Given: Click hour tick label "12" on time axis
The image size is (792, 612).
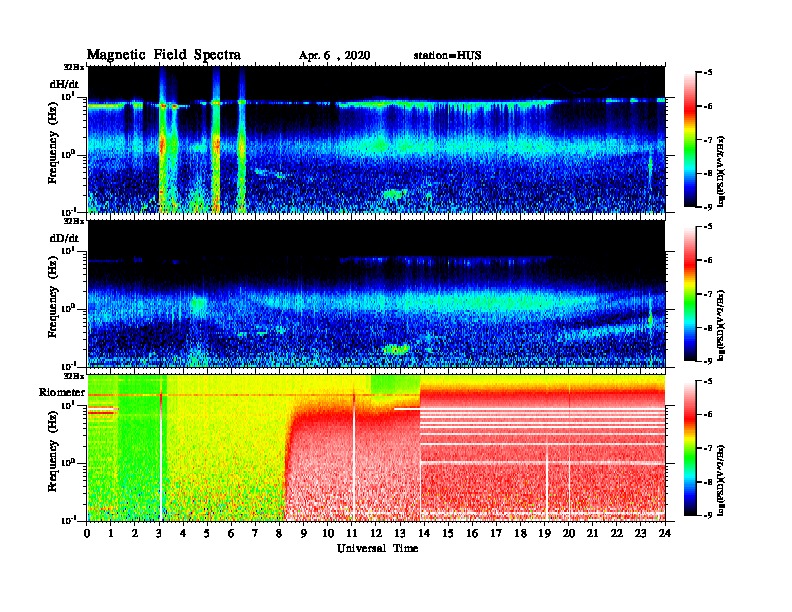Looking at the screenshot, I should (x=376, y=533).
